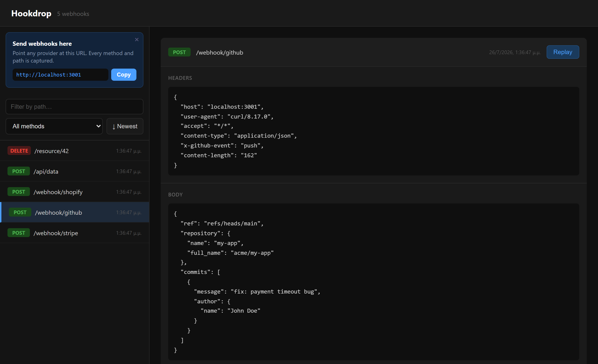The height and width of the screenshot is (364, 598).
Task: Click the 'Send webhooks here' heading
Action: click(42, 44)
